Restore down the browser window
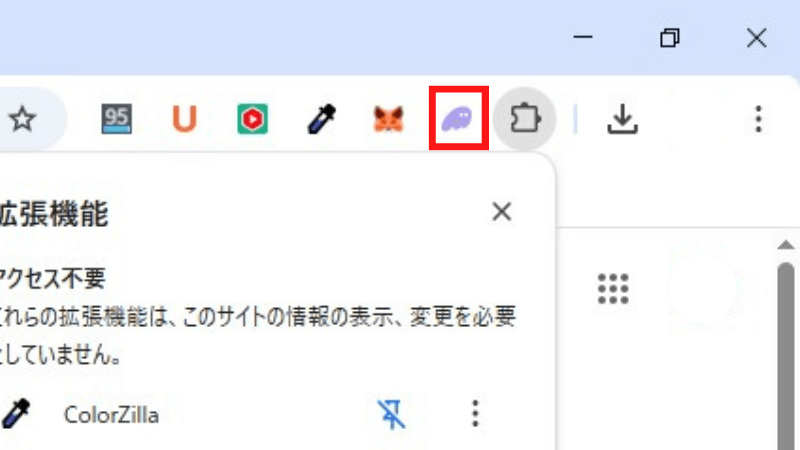Image resolution: width=800 pixels, height=450 pixels. point(670,38)
